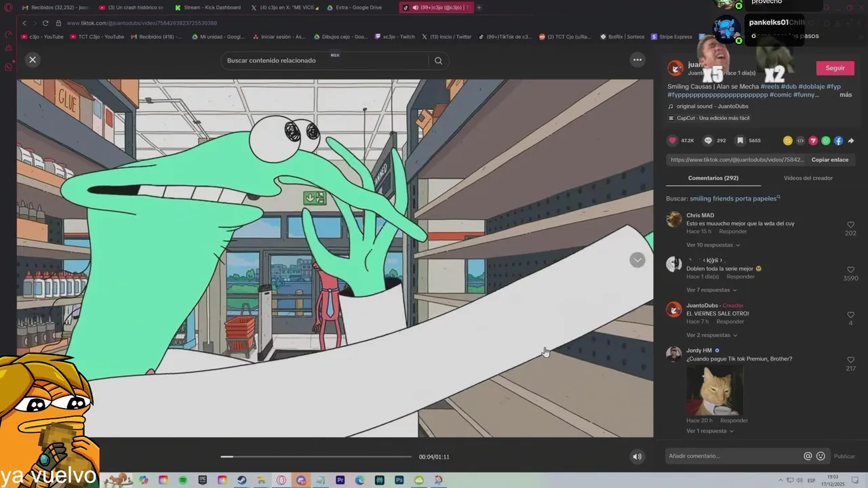Like the comment 'Doblen toda la serie mejor'
The image size is (868, 488).
click(850, 270)
